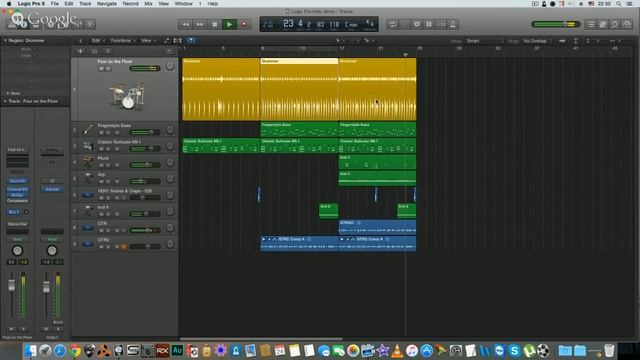Click the Drum Kit instrument slot in channel strip
Viewport: 640px width, 360px height.
click(17, 181)
